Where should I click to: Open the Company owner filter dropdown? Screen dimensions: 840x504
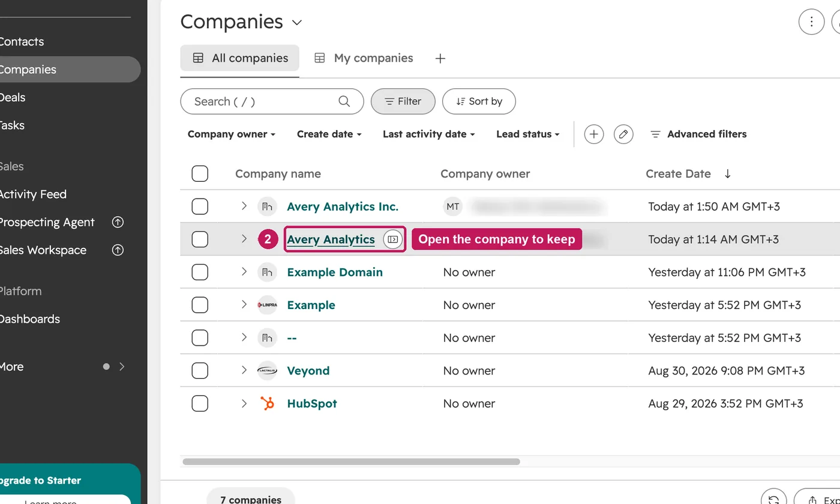pos(232,134)
